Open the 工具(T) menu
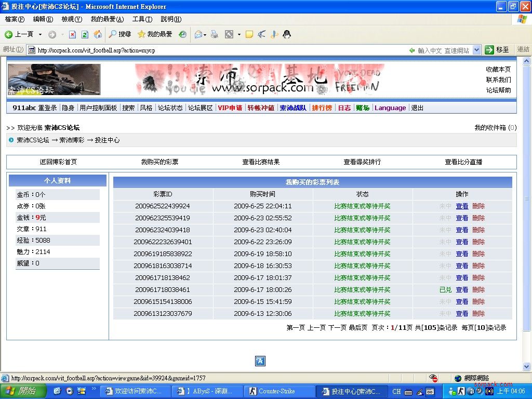 (142, 19)
